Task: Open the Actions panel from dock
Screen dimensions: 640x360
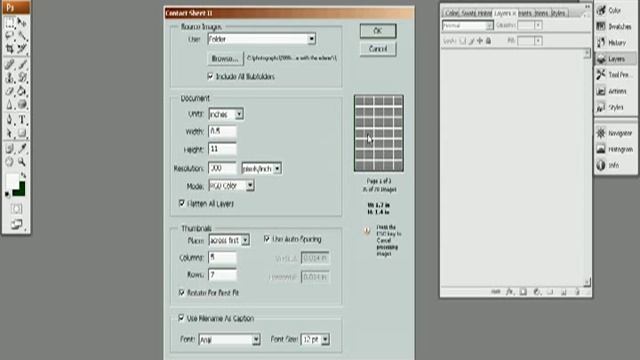Action: click(614, 91)
